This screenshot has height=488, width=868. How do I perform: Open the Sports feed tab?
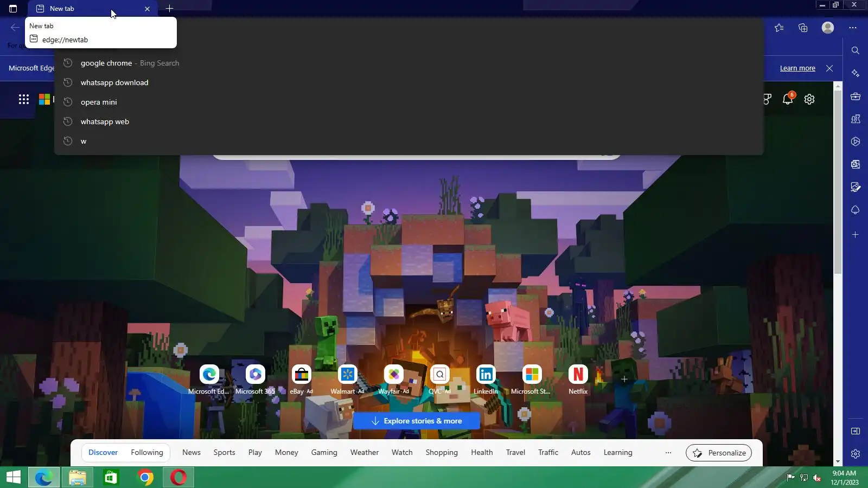[224, 452]
